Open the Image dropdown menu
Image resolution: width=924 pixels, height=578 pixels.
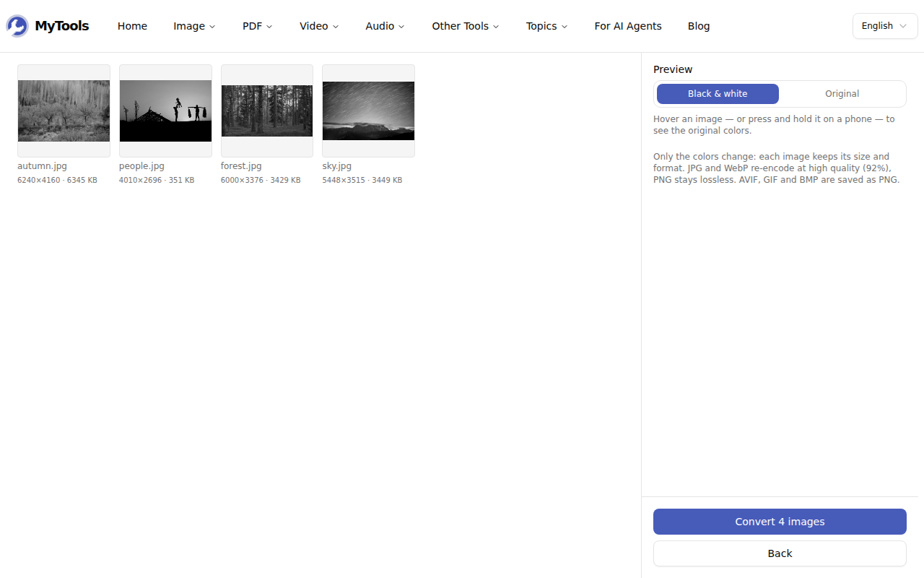coord(194,26)
